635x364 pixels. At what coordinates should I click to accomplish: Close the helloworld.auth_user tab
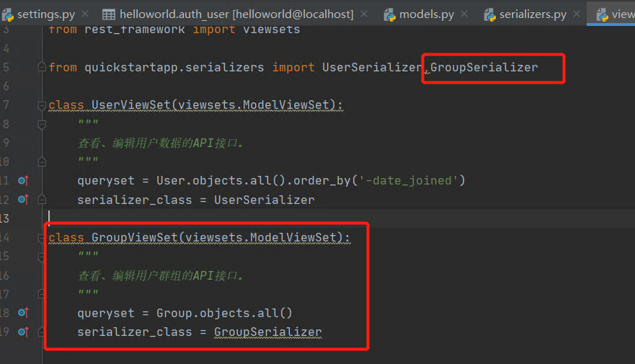pyautogui.click(x=364, y=14)
